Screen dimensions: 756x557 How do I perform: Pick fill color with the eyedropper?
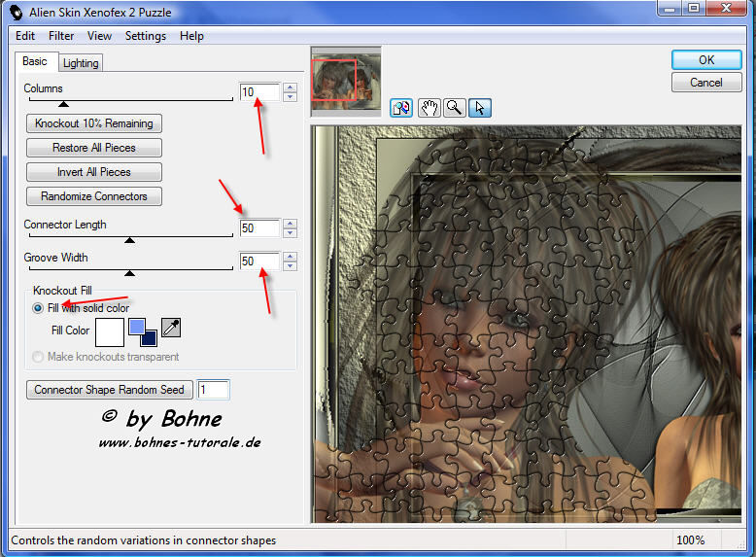point(171,328)
